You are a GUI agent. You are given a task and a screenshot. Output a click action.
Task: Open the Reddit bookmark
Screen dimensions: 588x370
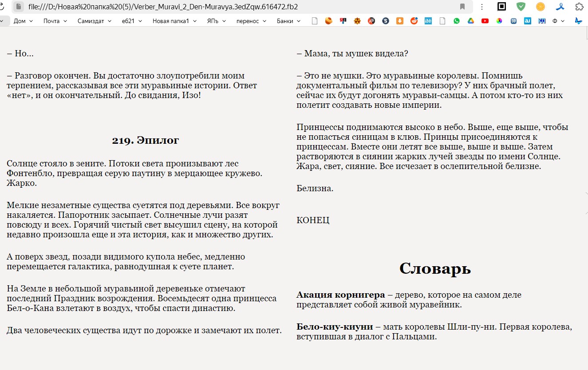point(414,21)
